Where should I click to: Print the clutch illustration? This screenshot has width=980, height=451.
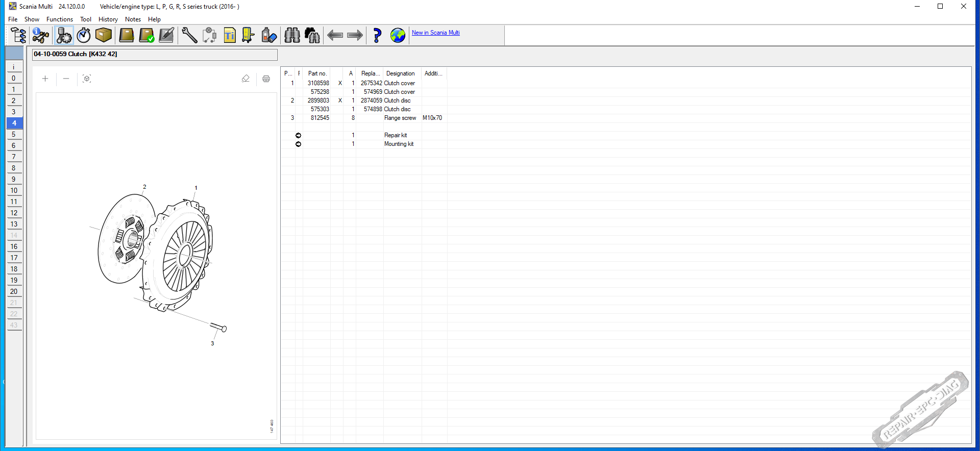tap(266, 79)
